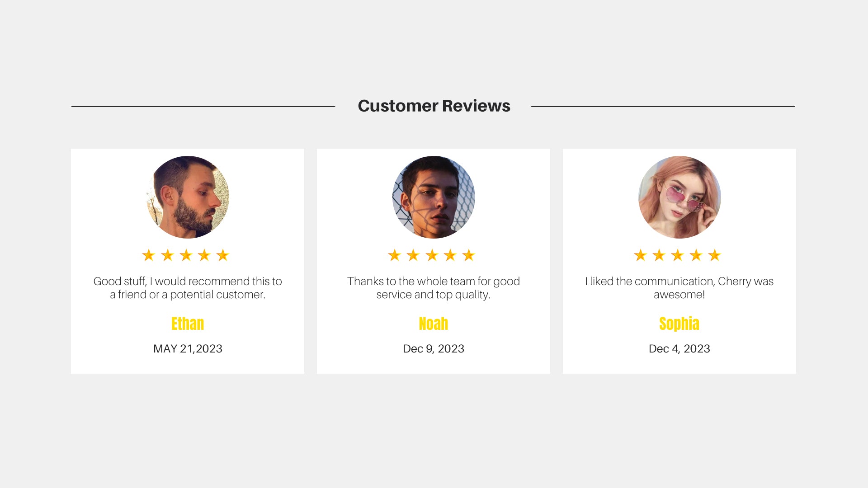This screenshot has width=868, height=488.
Task: Click the reviewer name Sophia
Action: (679, 324)
